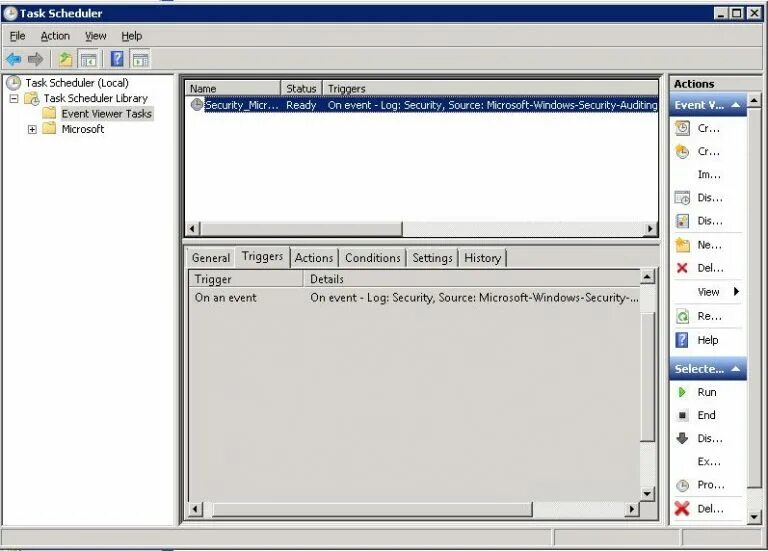Select the 'On an event' trigger row
This screenshot has width=768, height=551.
coord(414,298)
